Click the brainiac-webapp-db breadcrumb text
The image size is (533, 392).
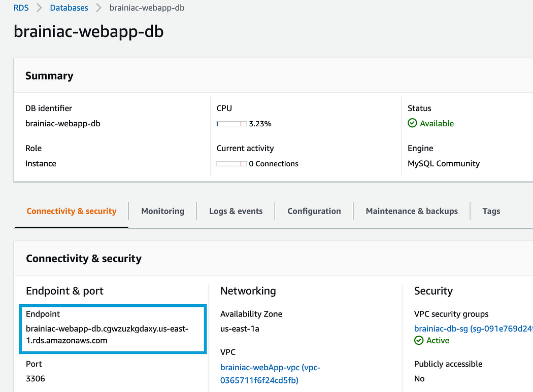(x=147, y=8)
